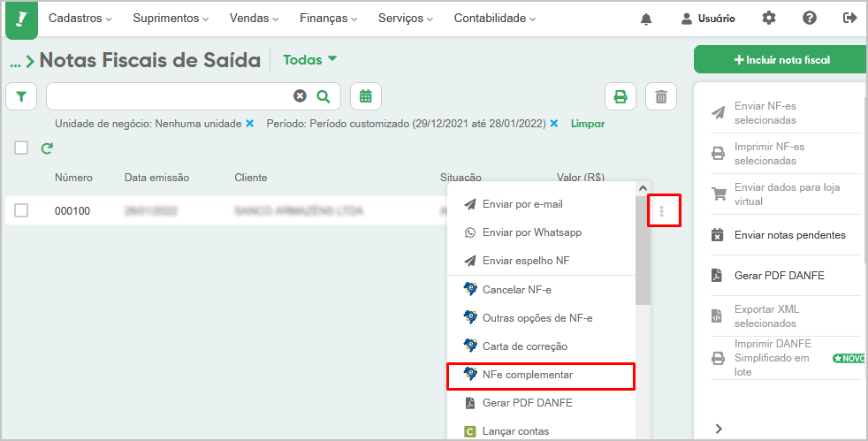This screenshot has width=868, height=441.
Task: Click the context menu scrollbar thumb
Action: click(643, 251)
